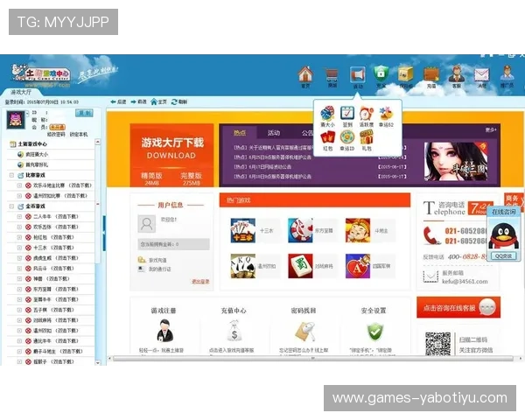Download the 精简版 24MB client
Screen dimensions: 525x420
[151, 178]
